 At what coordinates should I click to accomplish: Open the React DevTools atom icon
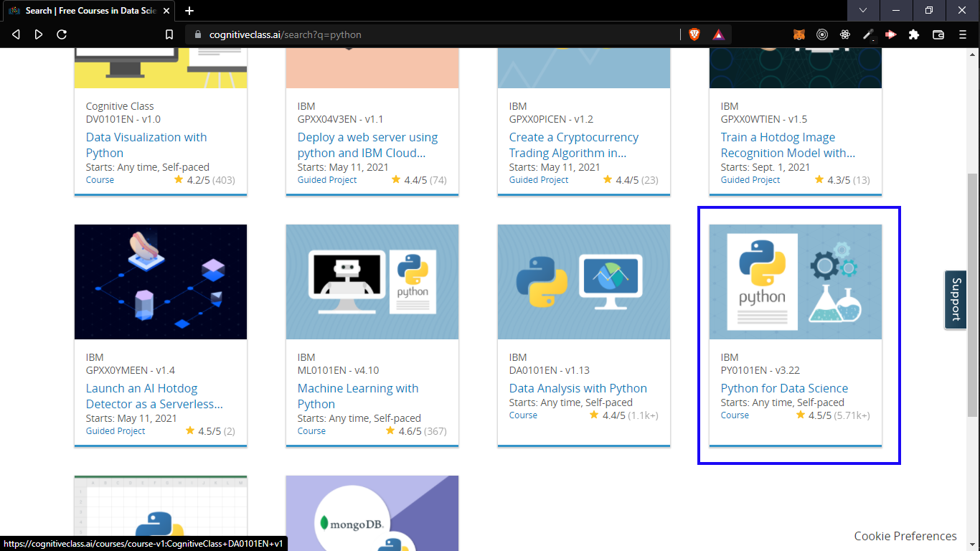(845, 34)
